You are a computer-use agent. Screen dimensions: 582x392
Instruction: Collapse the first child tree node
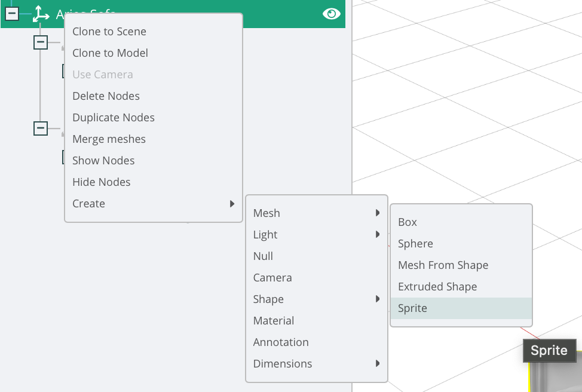point(41,42)
